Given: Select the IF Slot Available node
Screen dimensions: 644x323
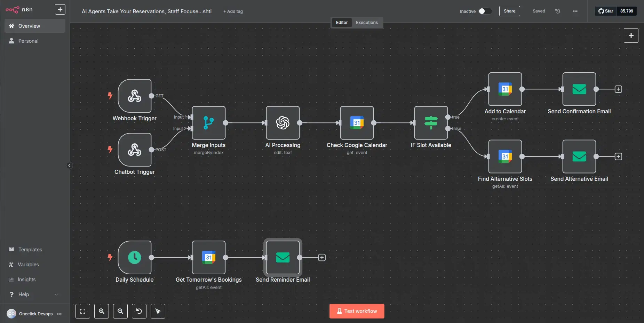Looking at the screenshot, I should pyautogui.click(x=431, y=123).
